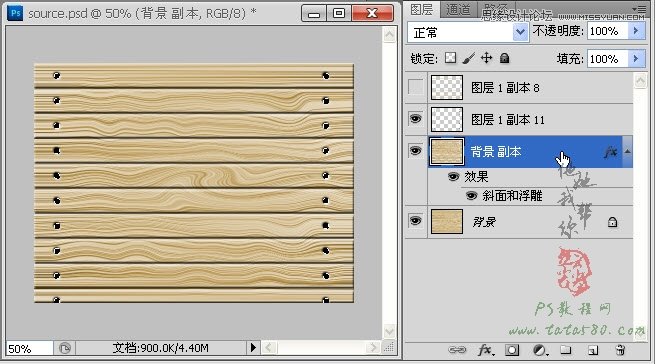Open status bar document info arrow menu
This screenshot has height=364, width=655.
253,348
